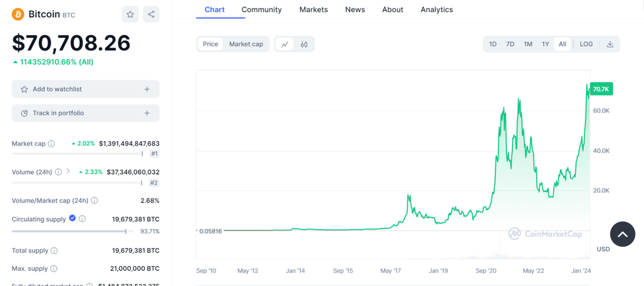Click the Total supply 19,679,381 BTC value
The width and height of the screenshot is (644, 286).
(x=136, y=251)
